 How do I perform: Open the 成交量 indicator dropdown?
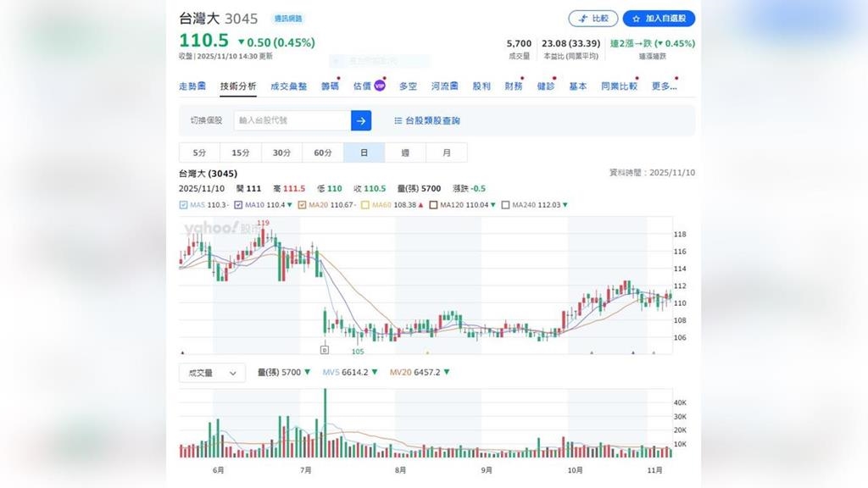coord(211,373)
